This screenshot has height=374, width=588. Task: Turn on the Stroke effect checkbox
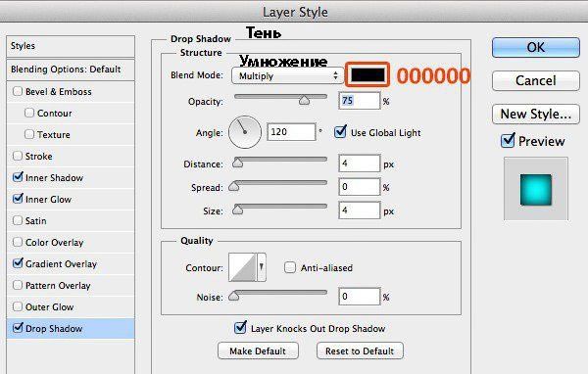click(x=18, y=156)
